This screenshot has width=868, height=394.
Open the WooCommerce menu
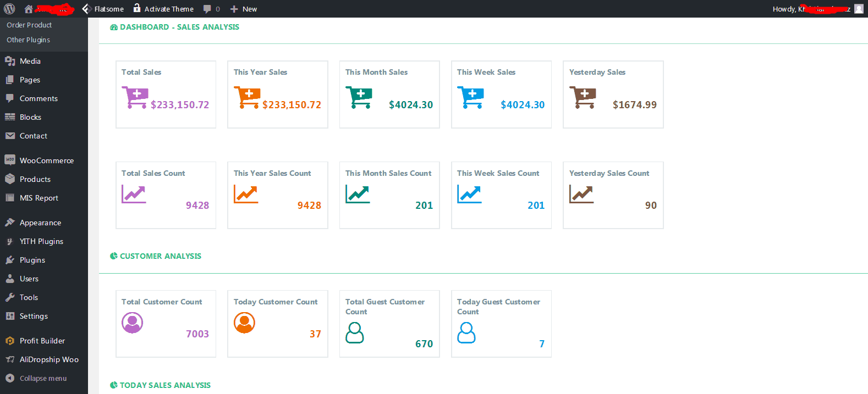[46, 160]
